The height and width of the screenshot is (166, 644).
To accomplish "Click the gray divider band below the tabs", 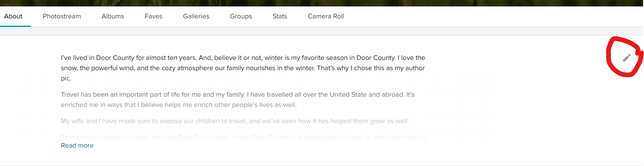I will click(322, 31).
